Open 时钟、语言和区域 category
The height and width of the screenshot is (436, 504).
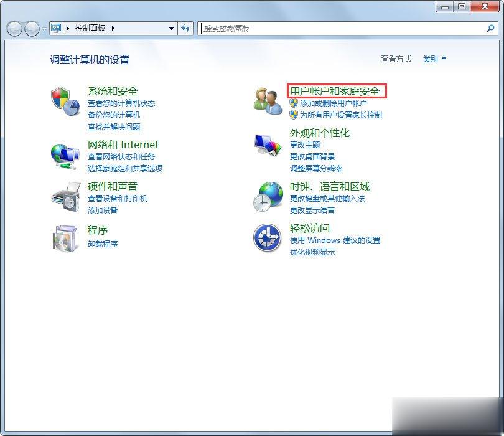(x=329, y=186)
